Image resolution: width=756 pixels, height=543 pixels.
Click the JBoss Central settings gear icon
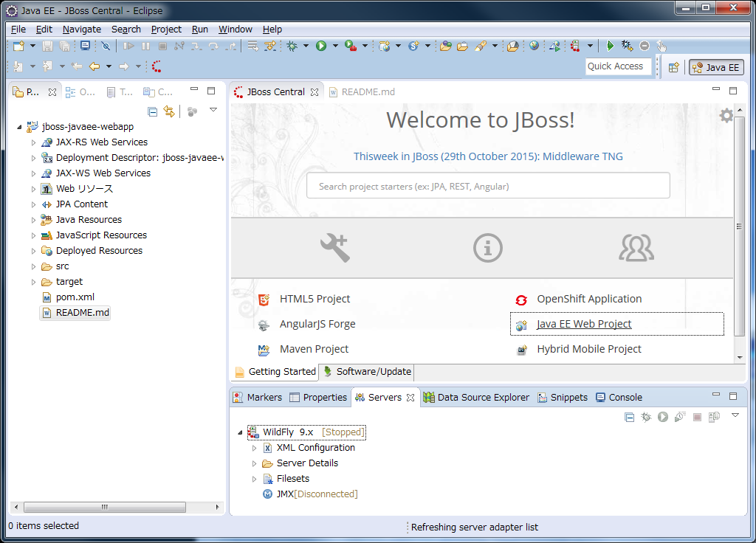[x=726, y=116]
